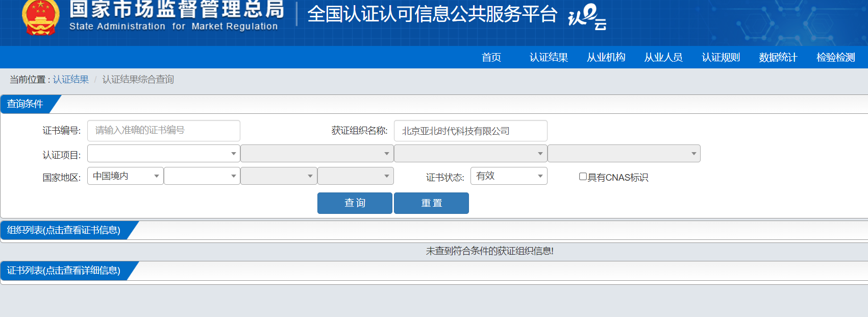Open the 认证规则 menu item
The width and height of the screenshot is (868, 317).
[x=721, y=57]
